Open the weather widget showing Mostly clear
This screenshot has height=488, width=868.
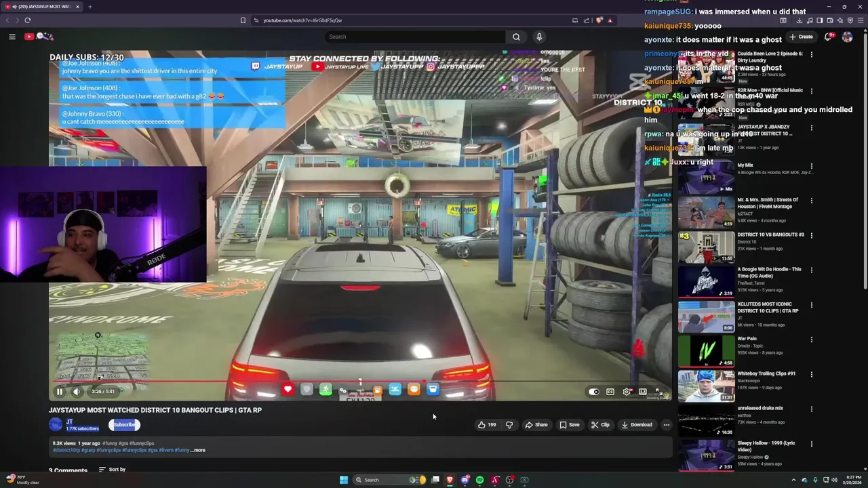point(23,480)
